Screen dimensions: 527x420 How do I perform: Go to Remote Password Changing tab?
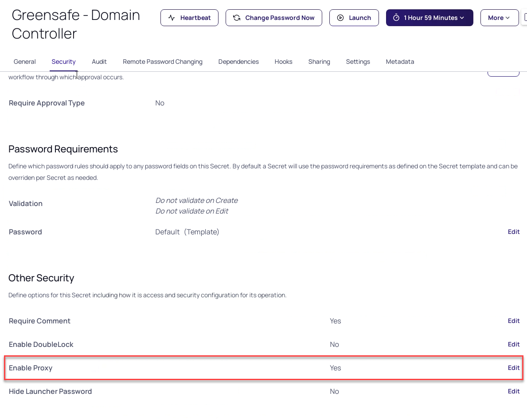(163, 62)
